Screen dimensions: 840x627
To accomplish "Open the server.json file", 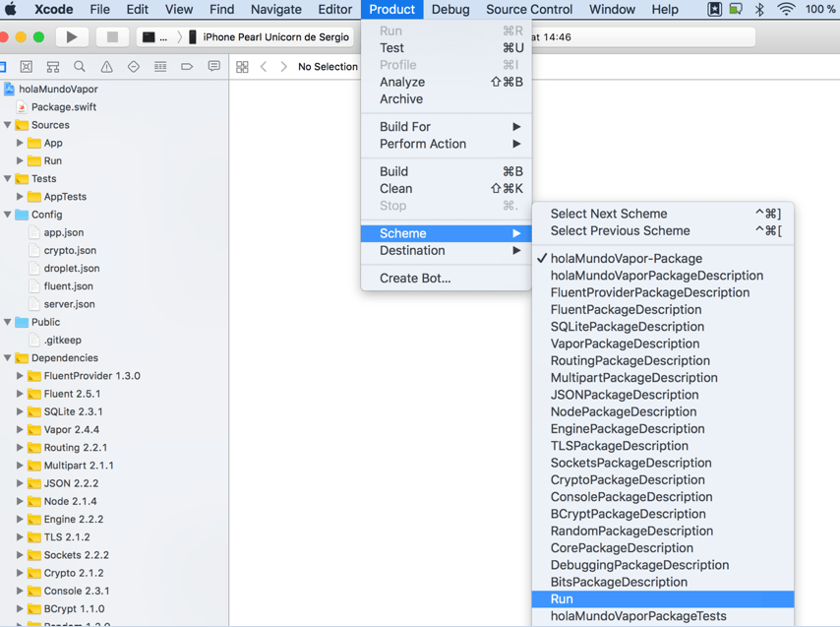I will pyautogui.click(x=70, y=304).
